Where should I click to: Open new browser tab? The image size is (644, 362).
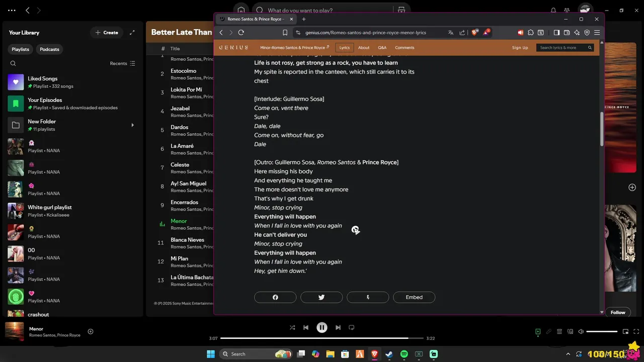(x=303, y=19)
